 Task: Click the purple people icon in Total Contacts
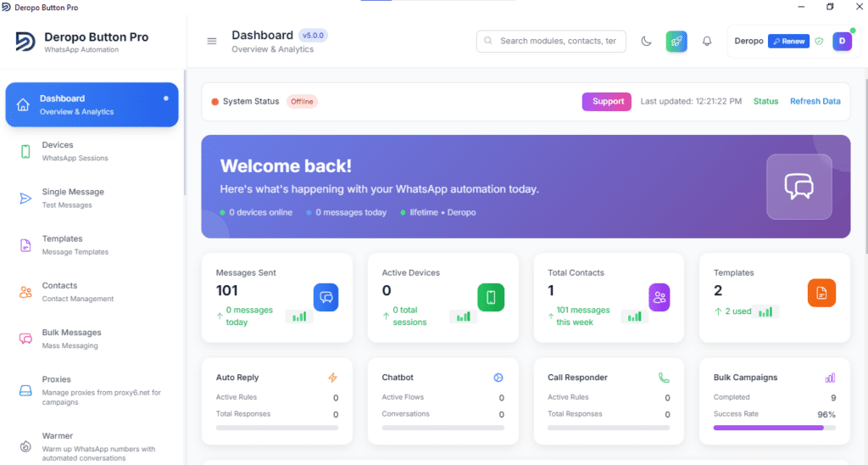click(659, 297)
